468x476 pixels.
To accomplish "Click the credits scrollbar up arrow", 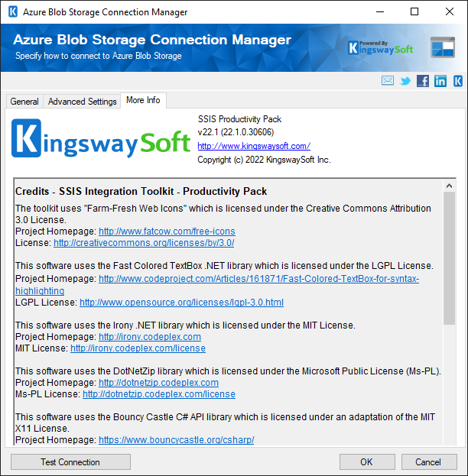I will click(449, 186).
